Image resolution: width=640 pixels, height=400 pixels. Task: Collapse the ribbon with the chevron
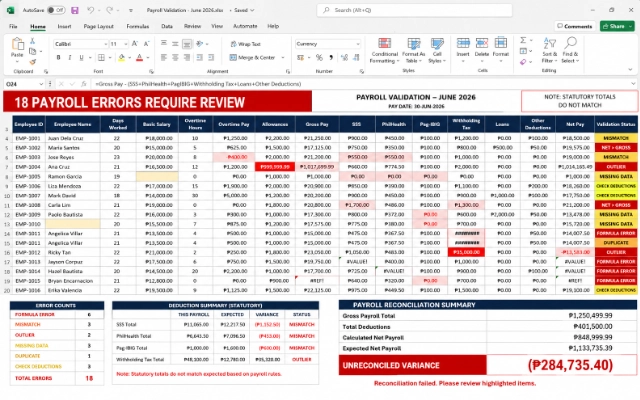point(630,70)
